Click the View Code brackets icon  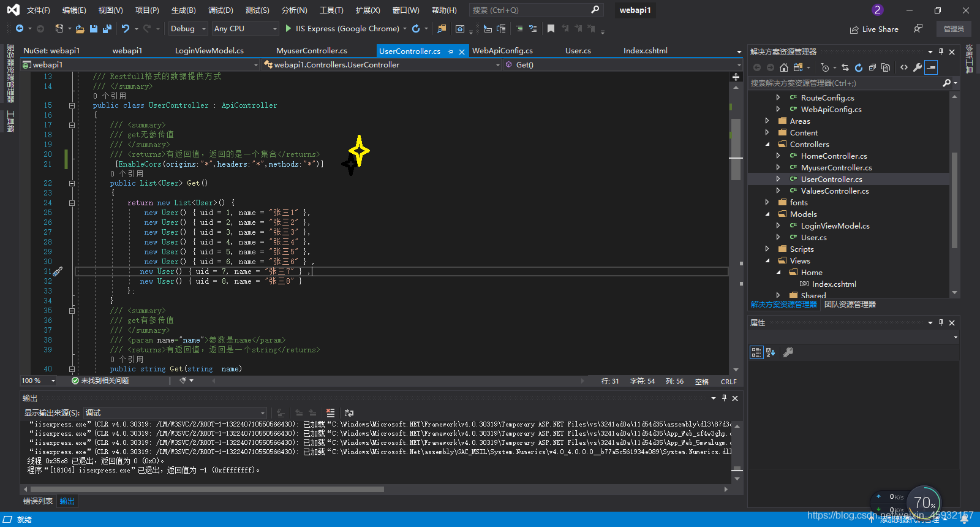pyautogui.click(x=904, y=67)
